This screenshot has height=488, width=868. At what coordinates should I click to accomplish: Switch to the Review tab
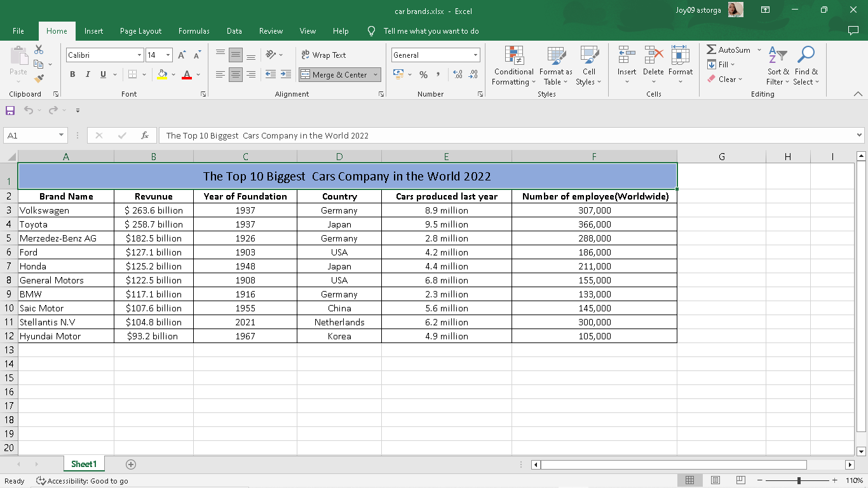[271, 31]
